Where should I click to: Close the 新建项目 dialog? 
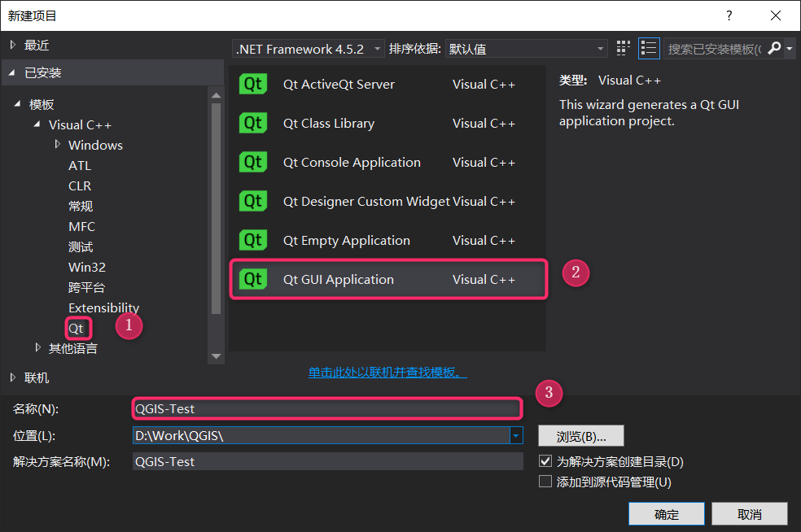tap(776, 15)
